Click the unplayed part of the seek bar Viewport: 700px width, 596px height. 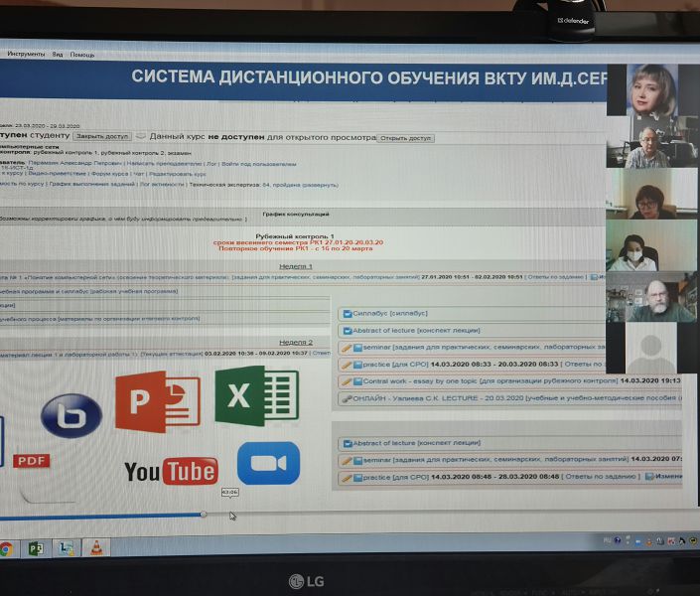[x=451, y=514]
